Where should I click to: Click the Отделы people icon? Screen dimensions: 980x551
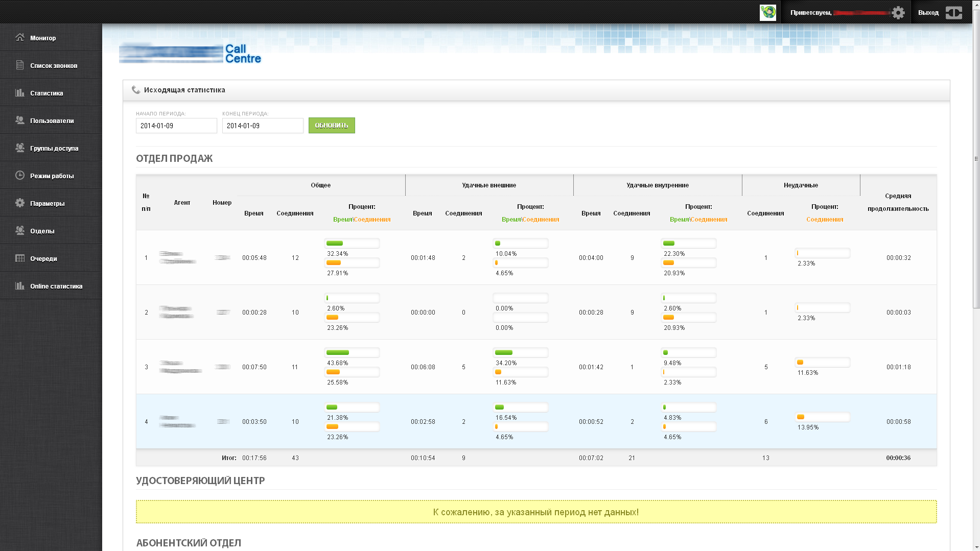click(20, 230)
